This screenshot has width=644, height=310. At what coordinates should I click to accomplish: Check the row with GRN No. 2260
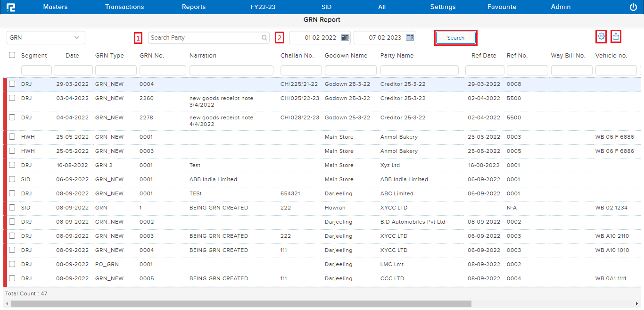(12, 98)
